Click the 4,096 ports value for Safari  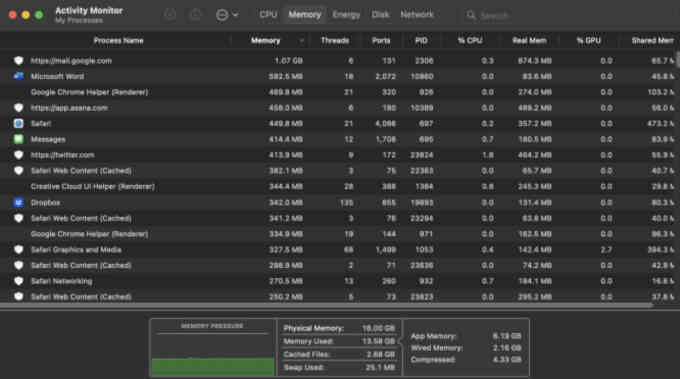click(x=385, y=124)
